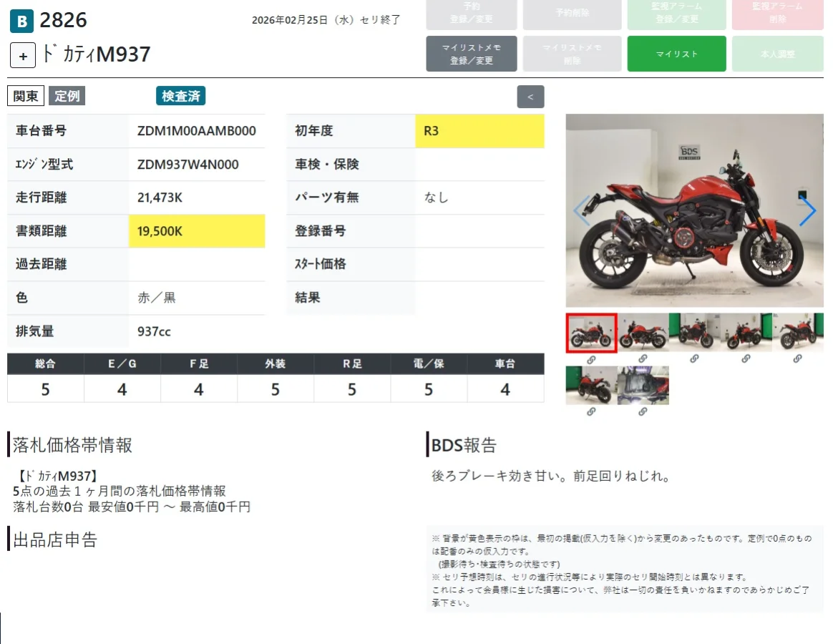Viewport: 833px width, 644px height.
Task: Select the 定例 tag
Action: click(x=67, y=96)
